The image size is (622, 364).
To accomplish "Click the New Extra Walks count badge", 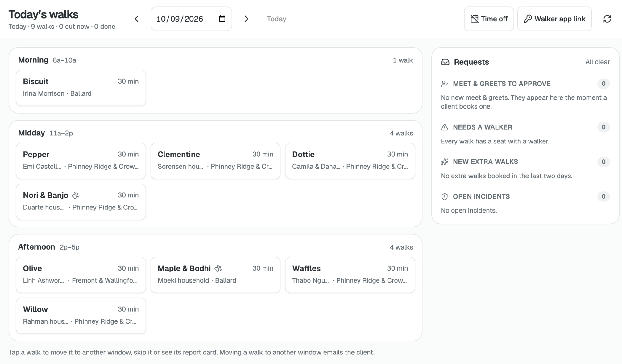I will click(x=603, y=162).
